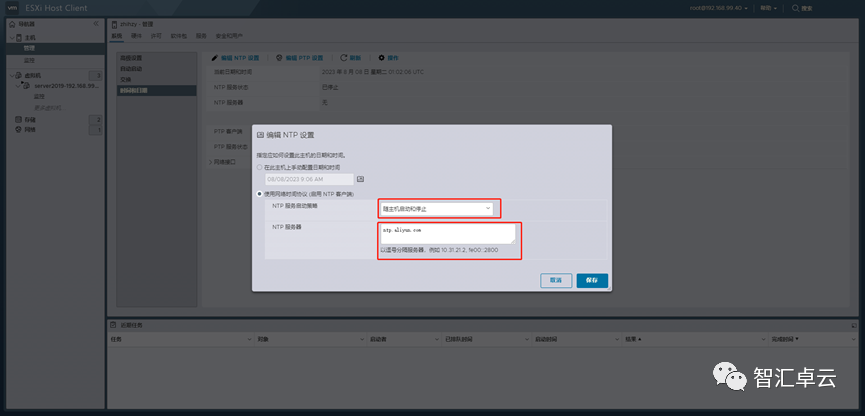Click the search field in the header

[807, 8]
